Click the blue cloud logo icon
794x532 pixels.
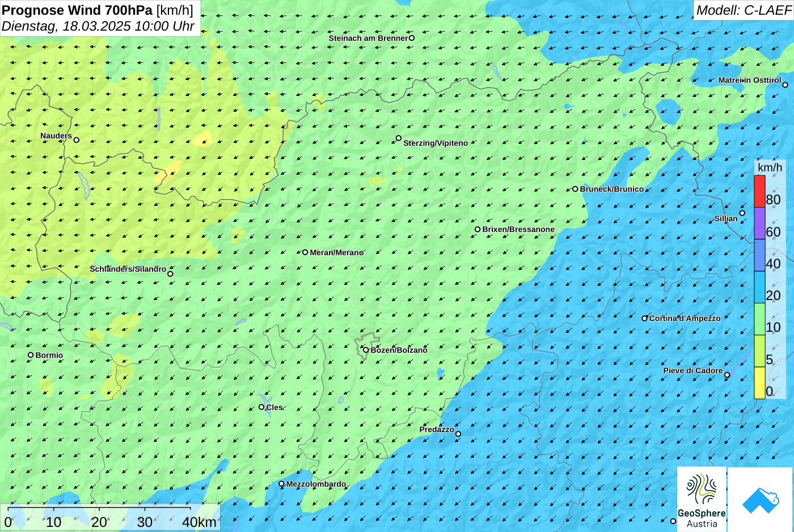click(761, 500)
